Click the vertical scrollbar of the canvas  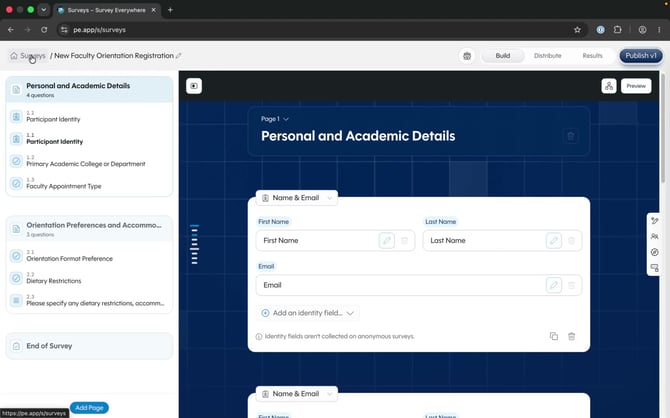coord(663,128)
